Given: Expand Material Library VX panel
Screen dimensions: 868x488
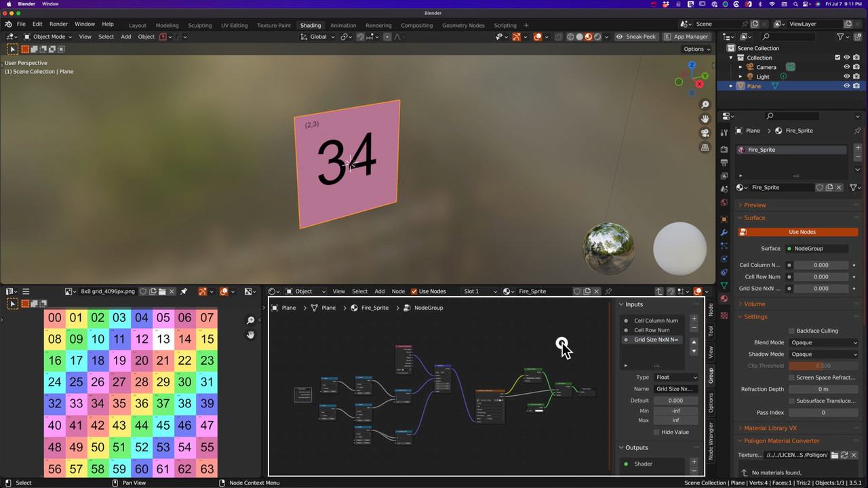Looking at the screenshot, I should click(770, 428).
